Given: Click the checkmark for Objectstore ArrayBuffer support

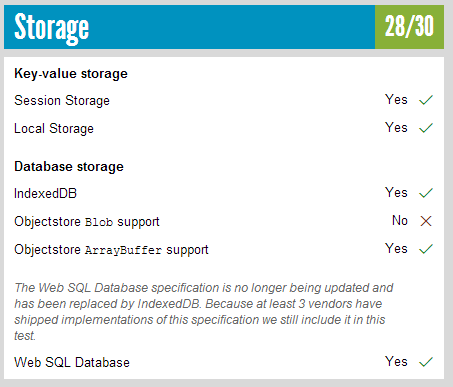Looking at the screenshot, I should click(x=426, y=249).
